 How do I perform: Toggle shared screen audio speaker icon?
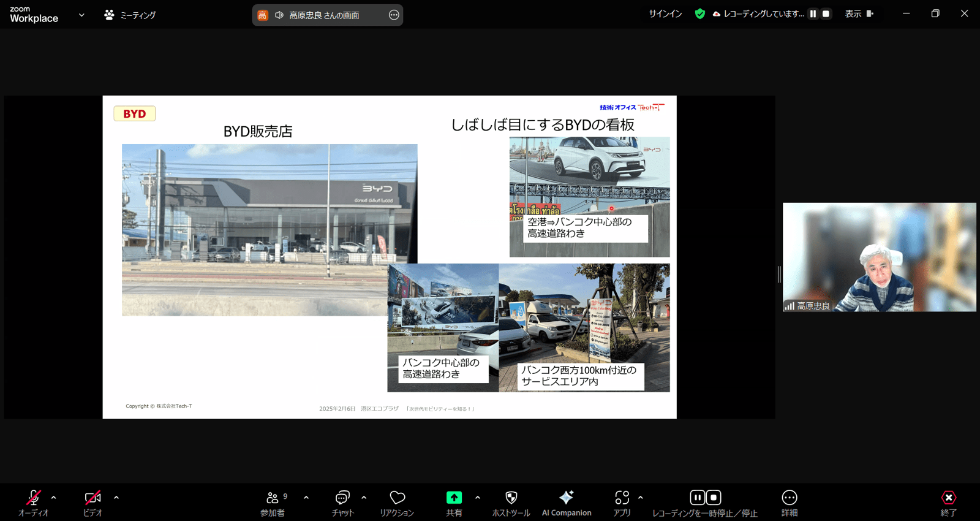click(279, 15)
